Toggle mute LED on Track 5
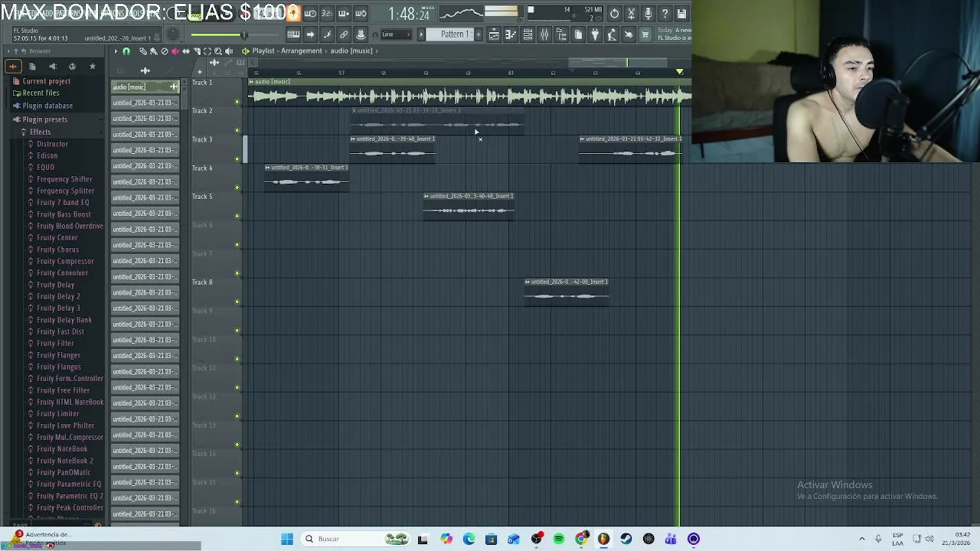 (237, 216)
